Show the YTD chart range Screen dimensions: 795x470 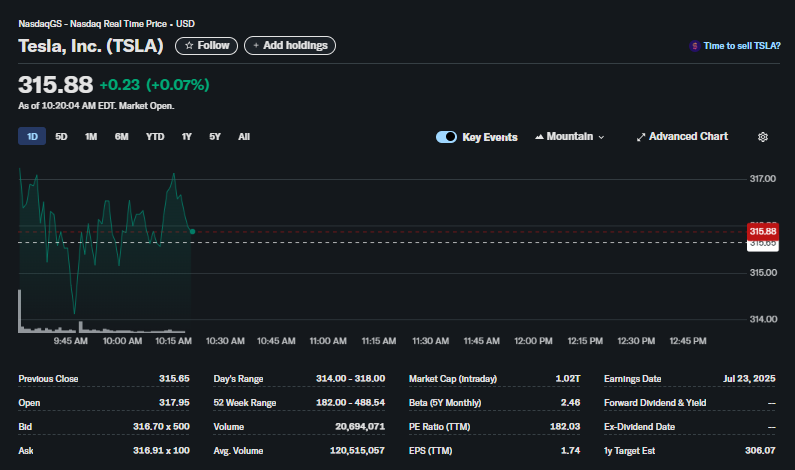tap(155, 136)
